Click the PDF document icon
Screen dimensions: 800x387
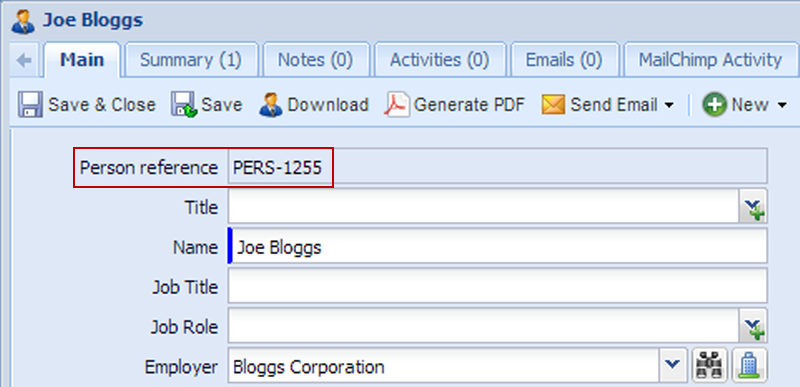coord(396,105)
